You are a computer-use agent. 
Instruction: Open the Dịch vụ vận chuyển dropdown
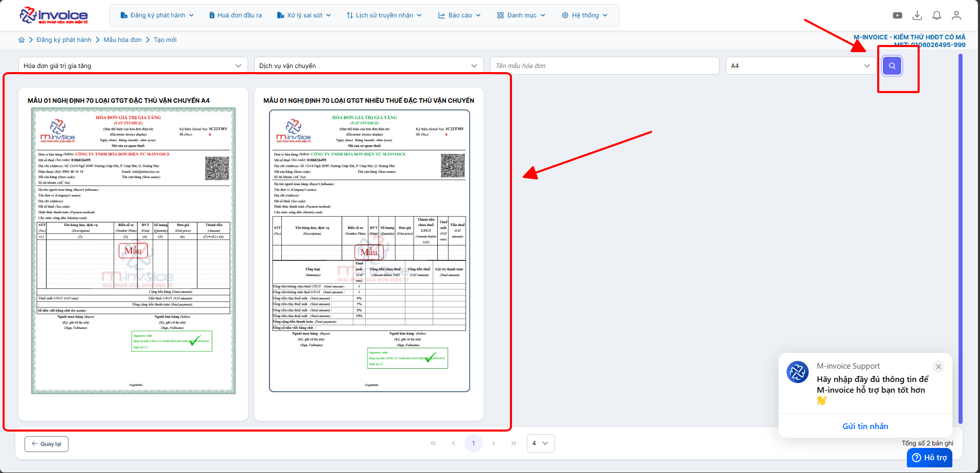pos(368,66)
